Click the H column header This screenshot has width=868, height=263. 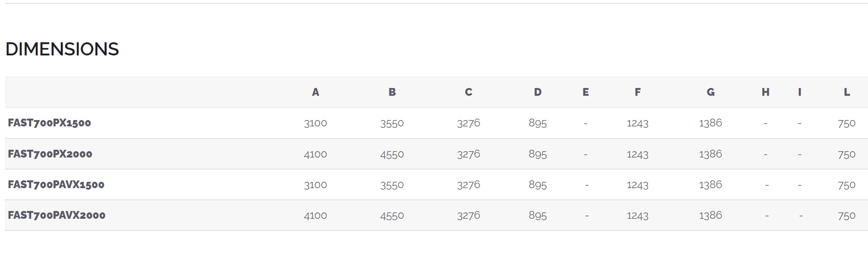766,92
